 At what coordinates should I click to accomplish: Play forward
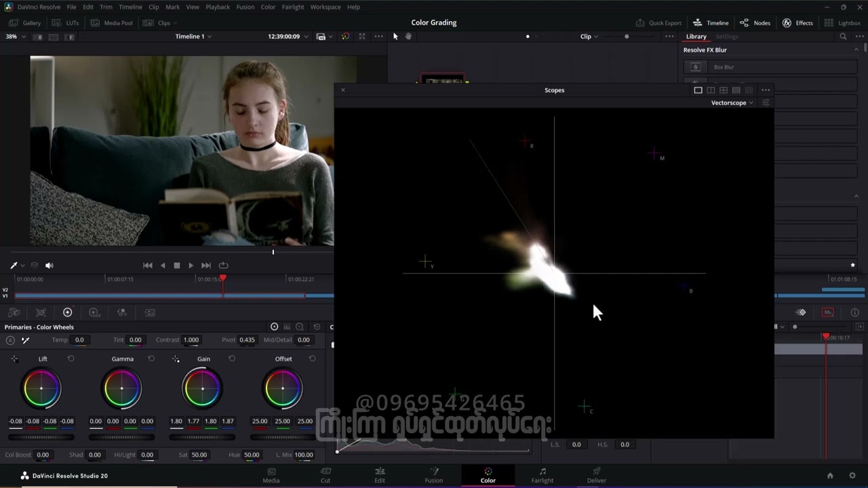[191, 265]
